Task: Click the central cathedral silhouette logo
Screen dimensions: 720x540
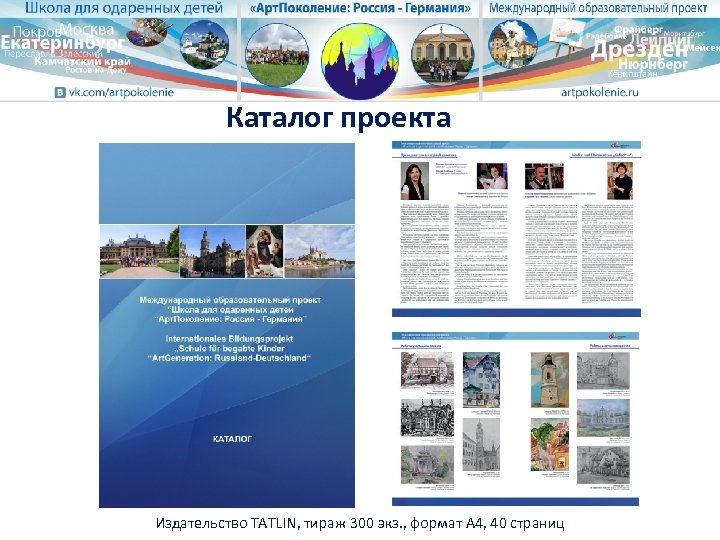Action: click(x=360, y=61)
